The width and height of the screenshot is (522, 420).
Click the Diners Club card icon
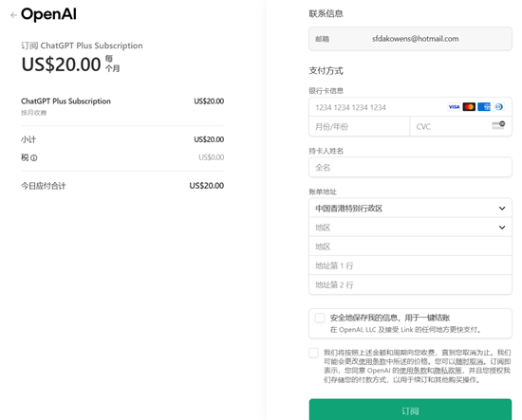498,107
